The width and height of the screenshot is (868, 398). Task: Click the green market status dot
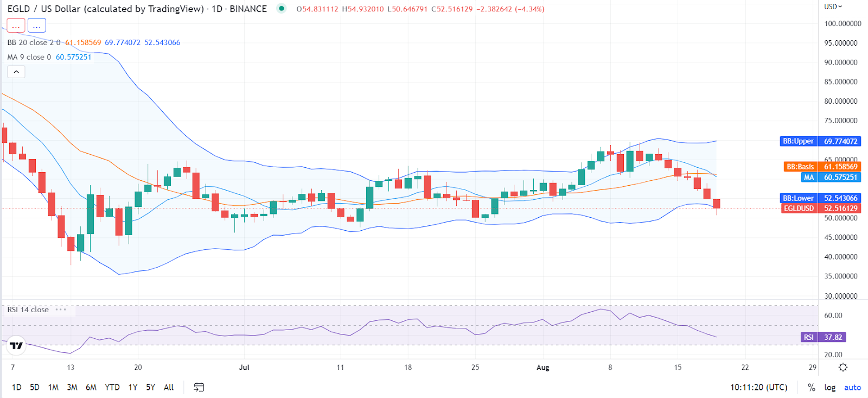pyautogui.click(x=281, y=8)
